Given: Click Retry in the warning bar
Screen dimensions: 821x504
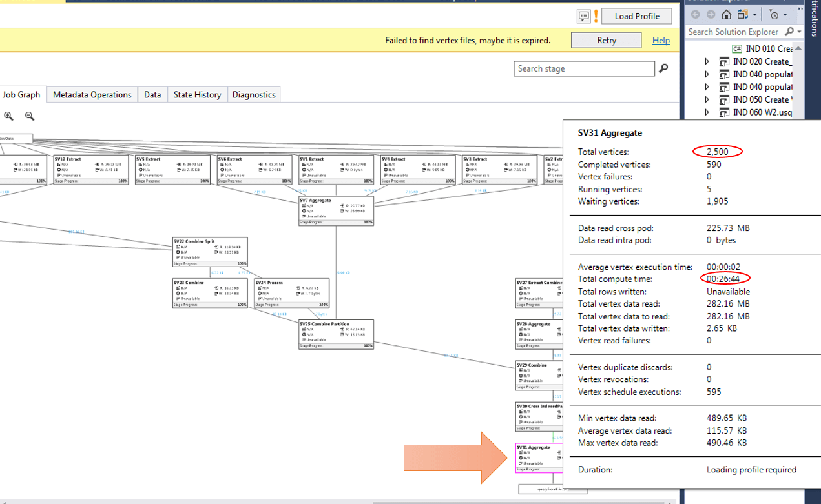Looking at the screenshot, I should [606, 40].
